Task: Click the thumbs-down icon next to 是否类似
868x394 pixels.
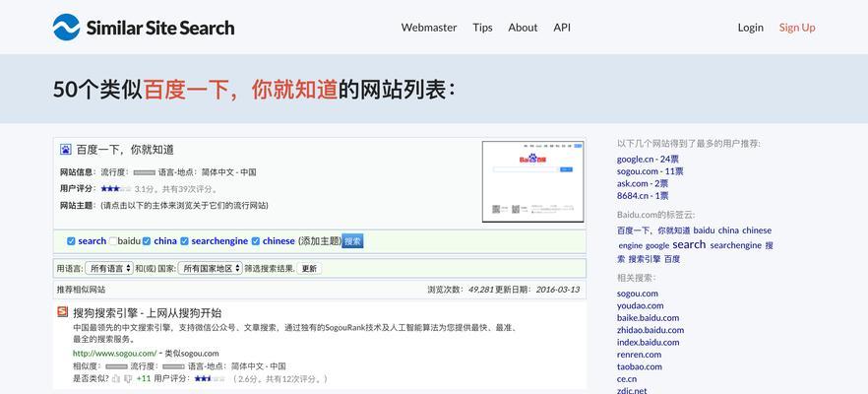Action: 128,379
